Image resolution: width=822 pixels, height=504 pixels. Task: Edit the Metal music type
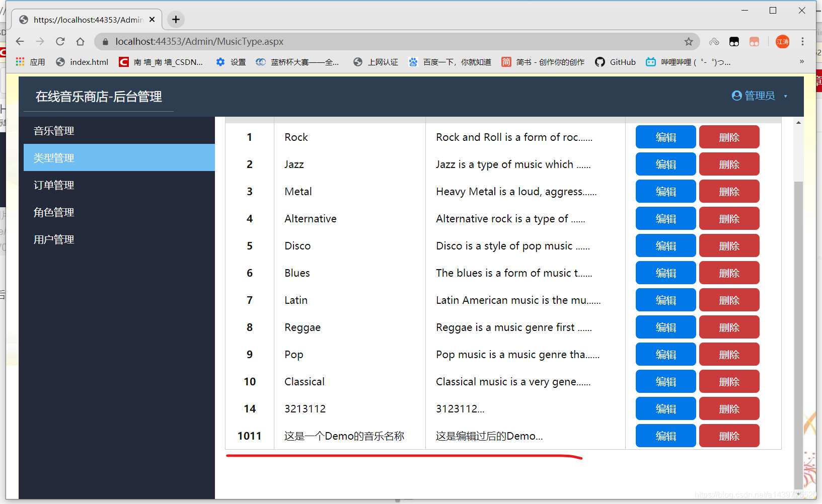tap(666, 192)
